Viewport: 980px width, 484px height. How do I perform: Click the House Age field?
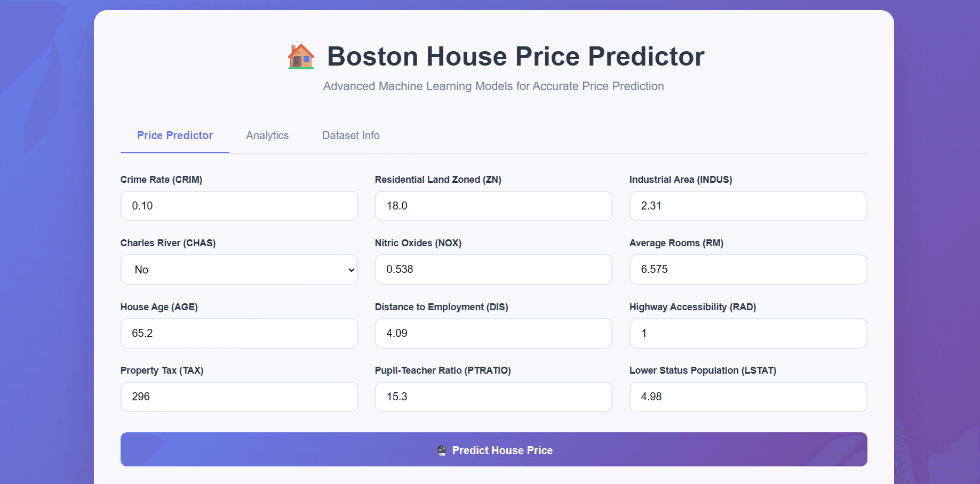tap(239, 333)
